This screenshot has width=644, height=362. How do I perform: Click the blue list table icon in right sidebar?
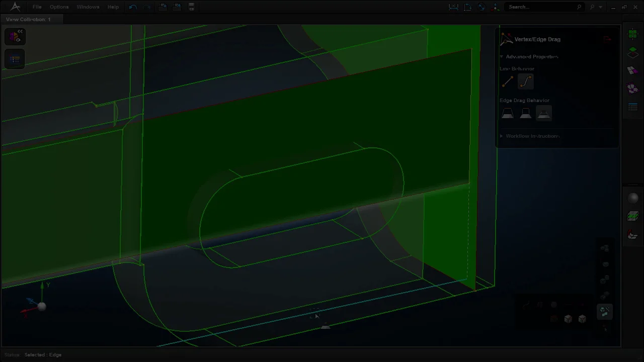[633, 107]
